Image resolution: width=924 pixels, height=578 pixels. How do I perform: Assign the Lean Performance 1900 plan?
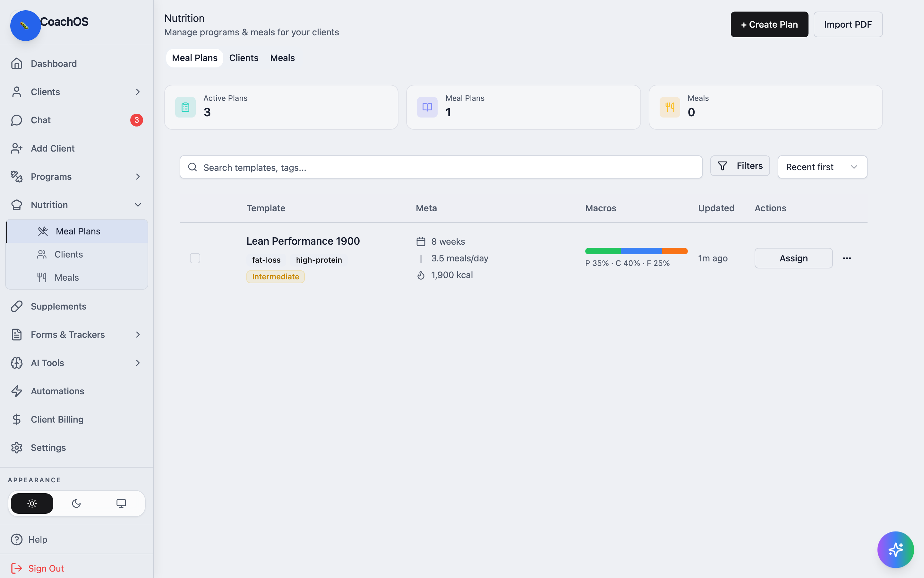[x=793, y=258]
